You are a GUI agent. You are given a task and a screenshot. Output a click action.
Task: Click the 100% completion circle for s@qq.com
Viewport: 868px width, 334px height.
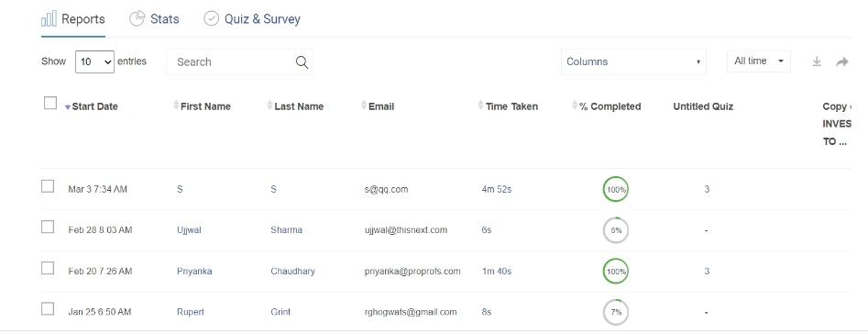[616, 189]
